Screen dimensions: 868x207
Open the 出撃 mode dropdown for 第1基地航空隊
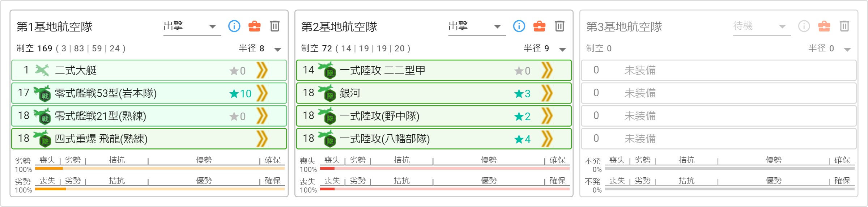[192, 26]
